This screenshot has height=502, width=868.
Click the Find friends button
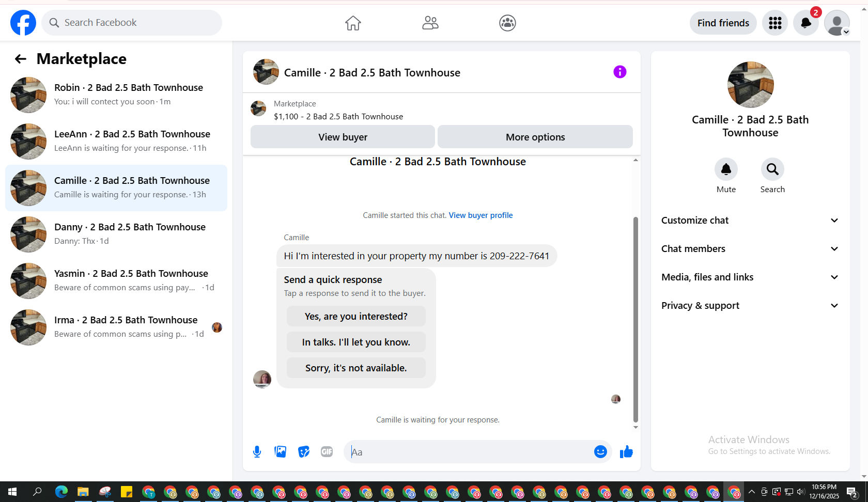click(723, 23)
